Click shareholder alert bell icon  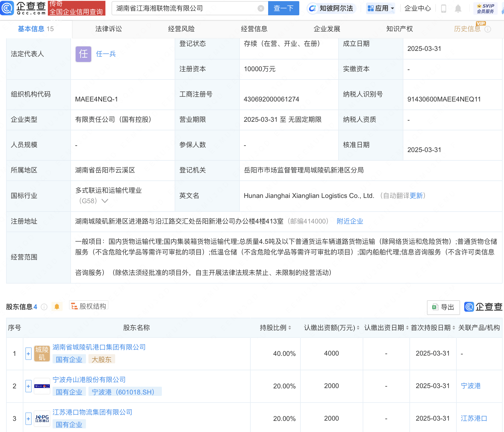pos(57,307)
